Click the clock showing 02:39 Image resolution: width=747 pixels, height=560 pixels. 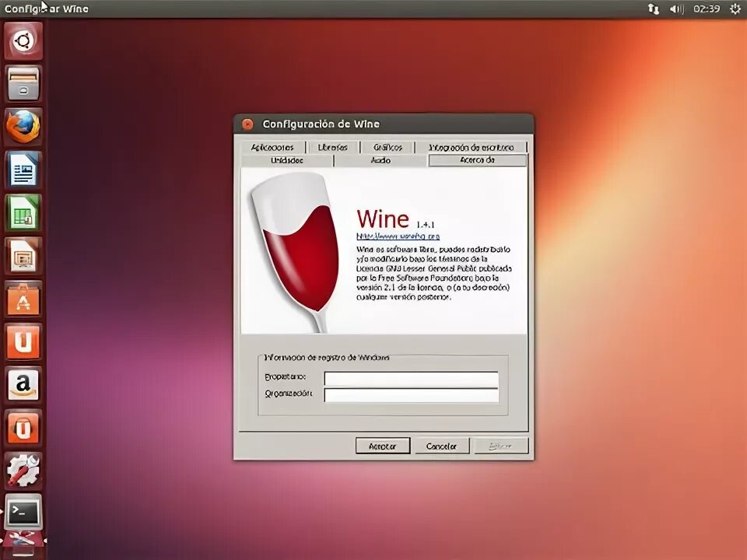click(707, 9)
